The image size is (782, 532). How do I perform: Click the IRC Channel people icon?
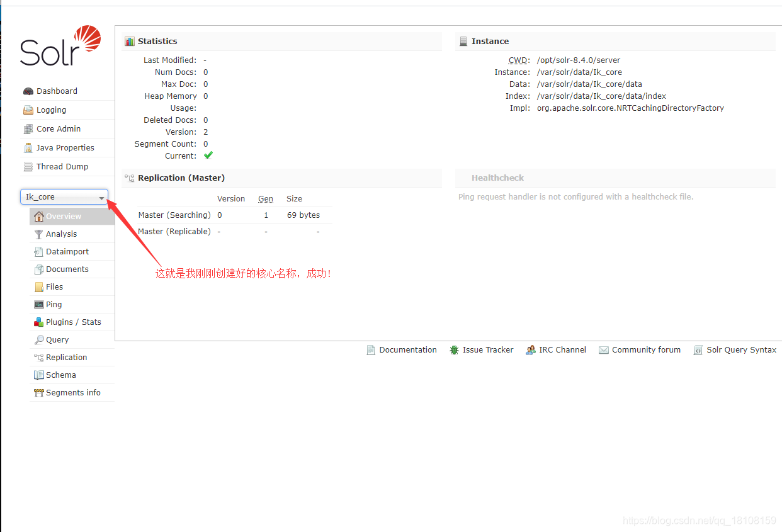(x=531, y=350)
